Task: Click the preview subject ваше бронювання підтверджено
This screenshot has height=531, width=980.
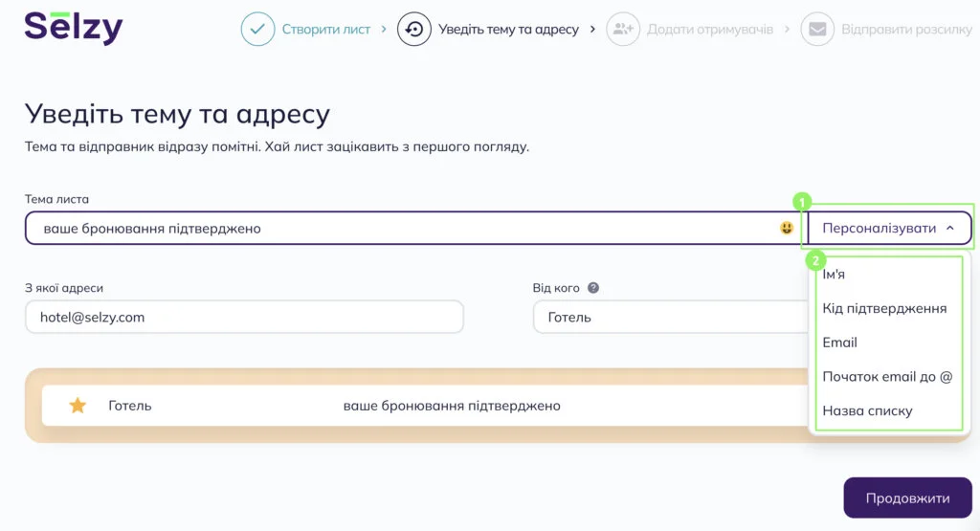Action: point(452,406)
